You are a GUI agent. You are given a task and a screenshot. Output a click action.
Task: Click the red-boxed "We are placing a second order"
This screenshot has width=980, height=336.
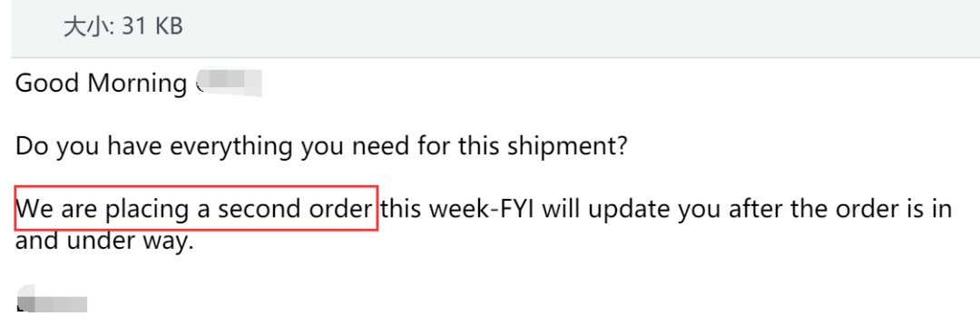(196, 208)
